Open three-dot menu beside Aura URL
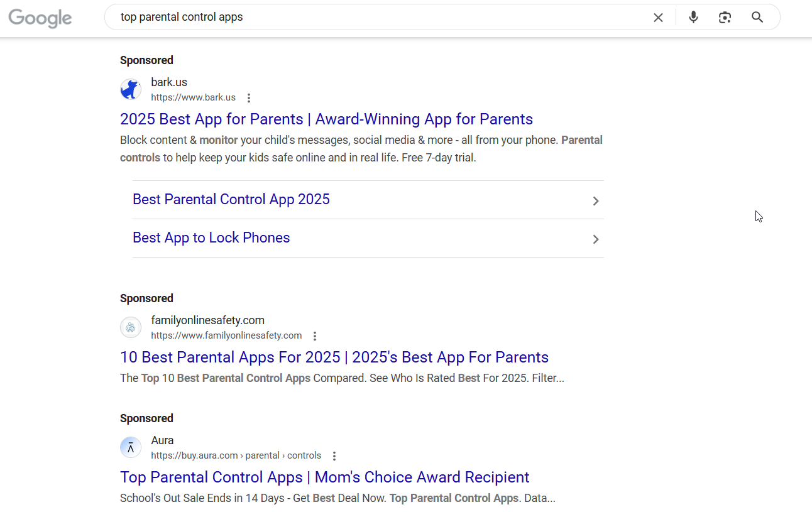Image resolution: width=812 pixels, height=512 pixels. point(334,456)
